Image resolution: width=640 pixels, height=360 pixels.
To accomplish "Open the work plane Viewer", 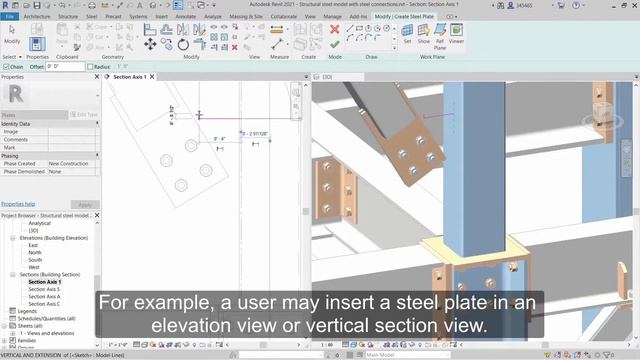I will (456, 33).
